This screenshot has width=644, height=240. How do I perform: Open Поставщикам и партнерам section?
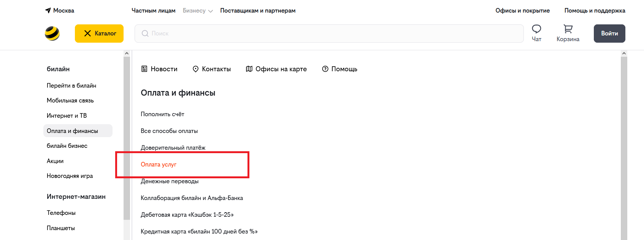coord(258,11)
